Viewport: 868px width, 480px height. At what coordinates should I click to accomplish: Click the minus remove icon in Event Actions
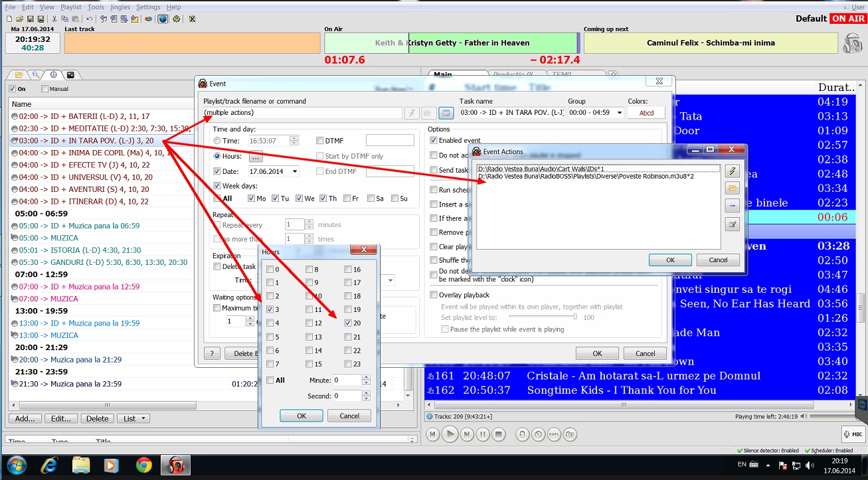[732, 206]
